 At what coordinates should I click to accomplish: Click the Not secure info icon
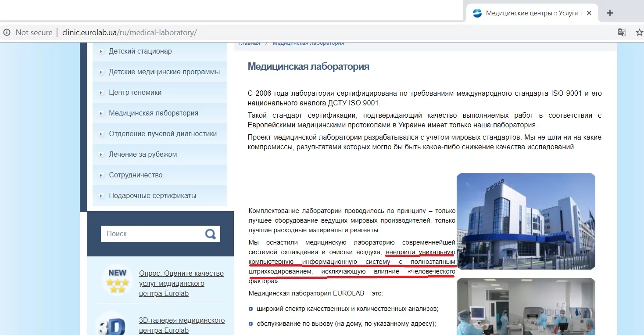pos(7,32)
